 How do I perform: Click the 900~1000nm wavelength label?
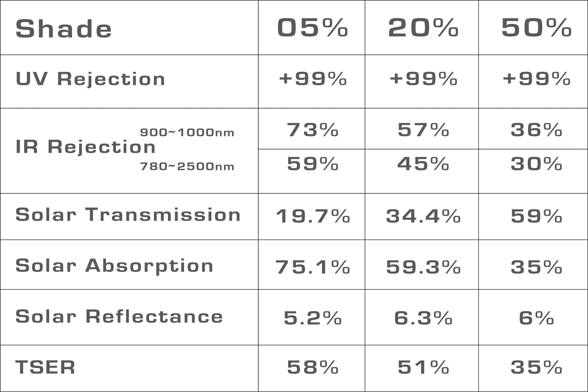click(x=187, y=133)
